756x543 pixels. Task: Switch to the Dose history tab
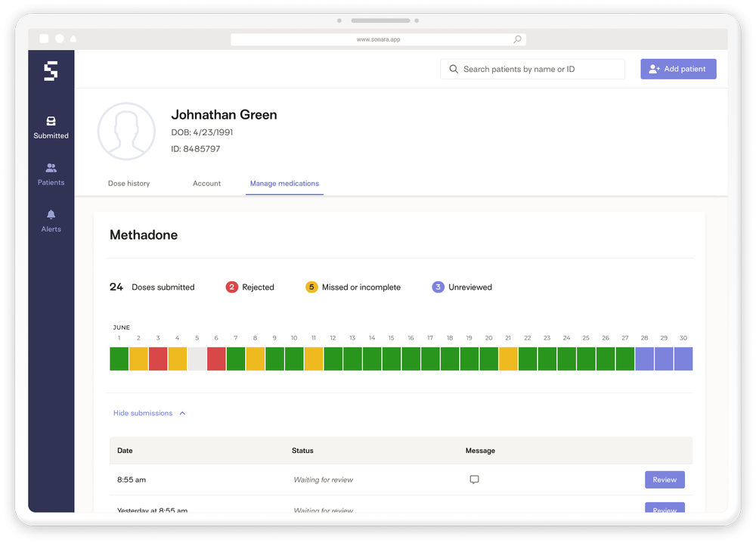(x=129, y=183)
